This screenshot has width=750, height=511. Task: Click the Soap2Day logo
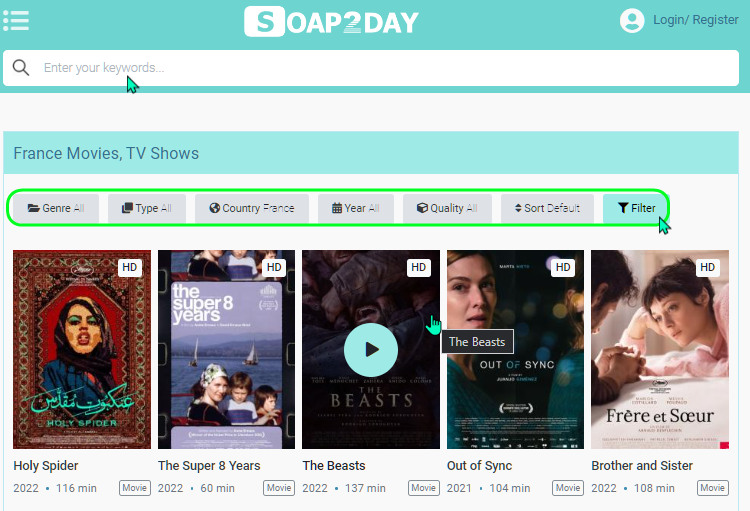[331, 22]
